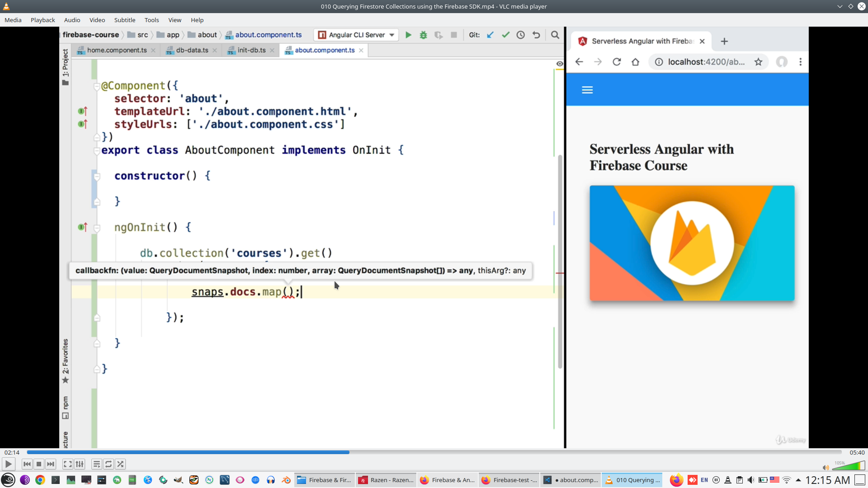This screenshot has height=488, width=868.
Task: Seek on the video progress bar
Action: [x=434, y=452]
